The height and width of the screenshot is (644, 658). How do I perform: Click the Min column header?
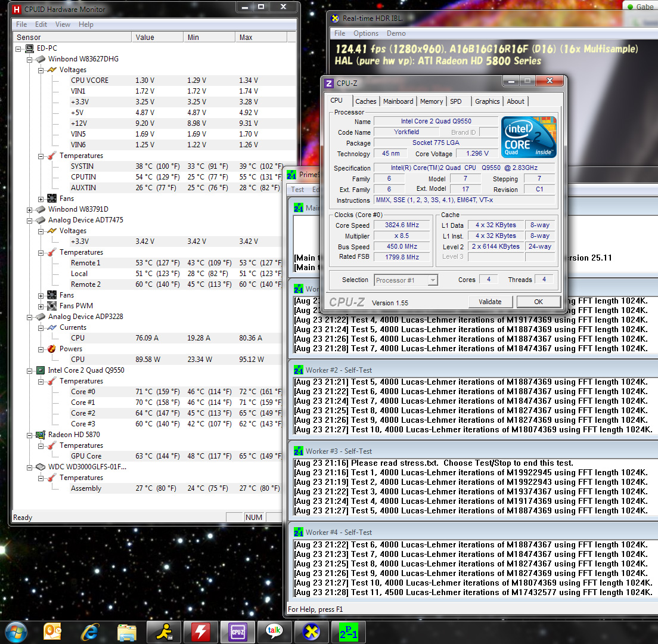pyautogui.click(x=209, y=38)
